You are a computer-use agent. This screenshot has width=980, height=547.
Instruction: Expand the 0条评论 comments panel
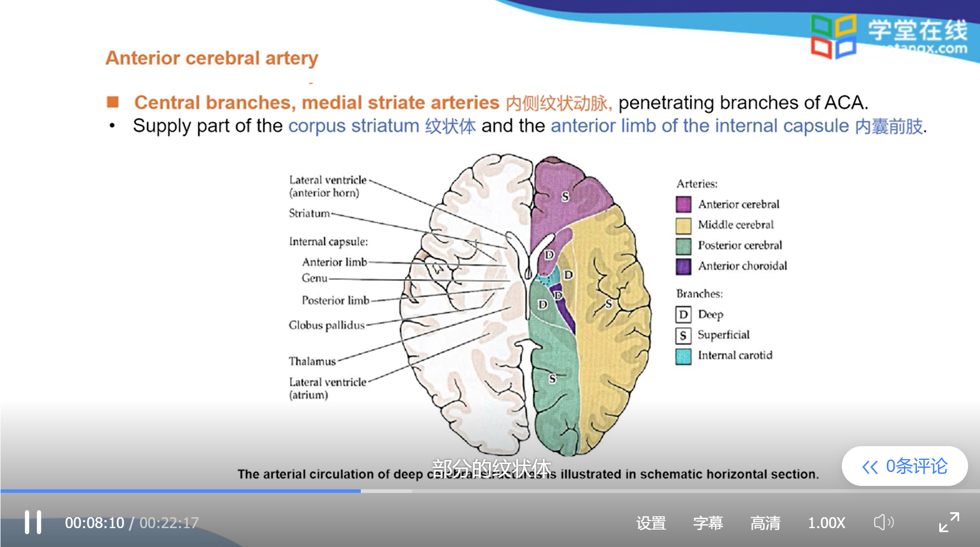(x=904, y=466)
